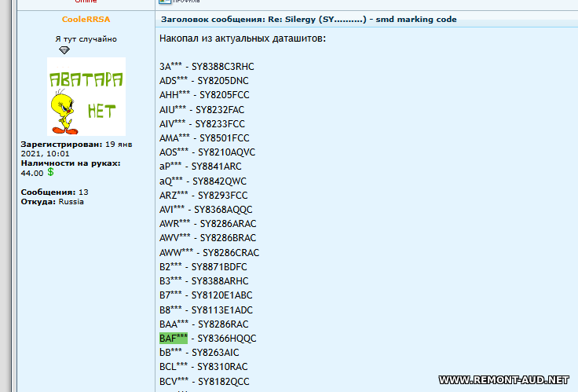This screenshot has height=392, width=578.
Task: Open the CooleRRSA user profile link
Action: point(86,19)
